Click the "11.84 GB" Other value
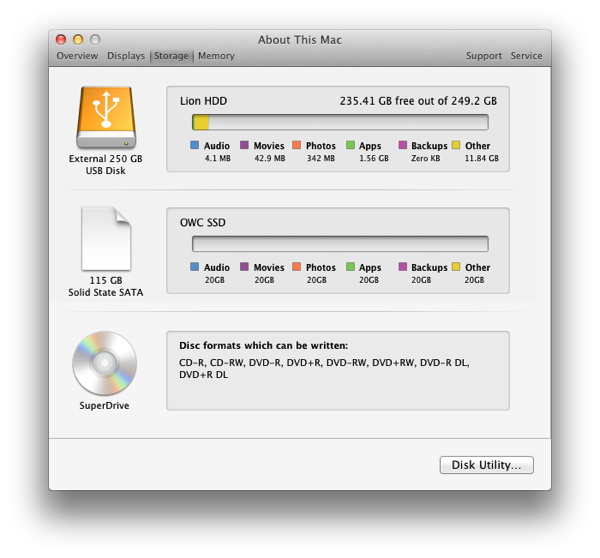Screen dimensions: 600x558 pyautogui.click(x=481, y=158)
